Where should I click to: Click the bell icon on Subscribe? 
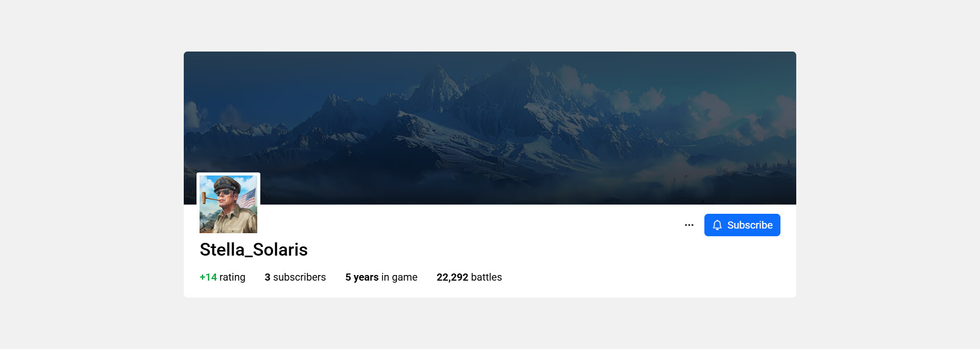pyautogui.click(x=717, y=225)
